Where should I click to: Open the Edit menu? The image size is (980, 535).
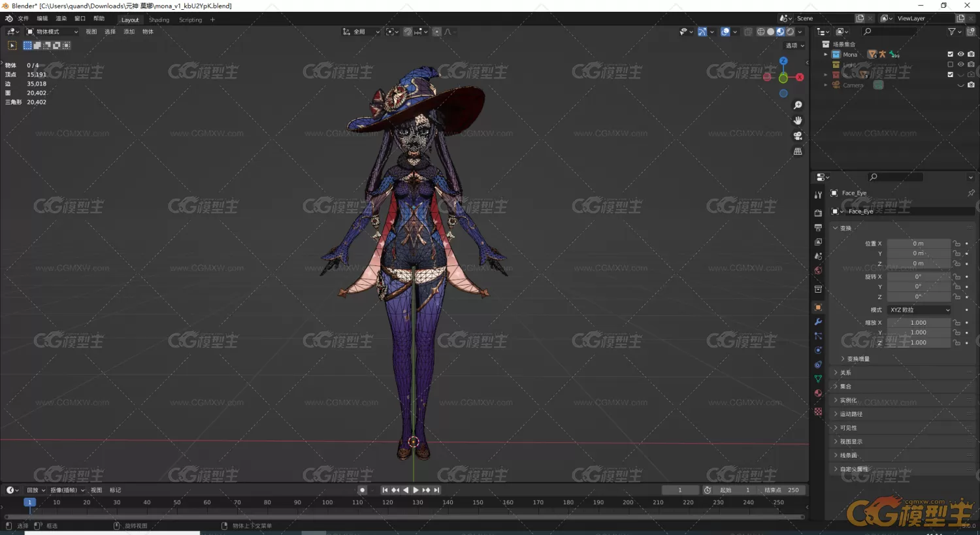pos(42,19)
